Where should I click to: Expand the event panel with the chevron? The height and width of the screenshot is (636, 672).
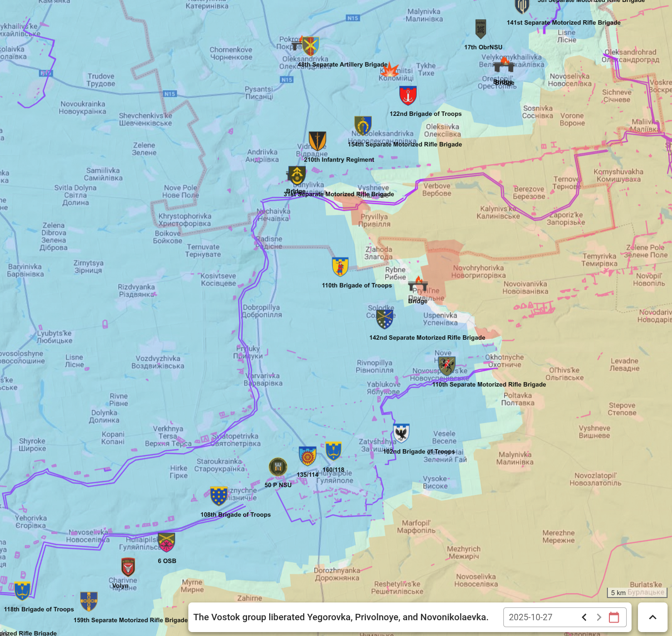pyautogui.click(x=653, y=617)
